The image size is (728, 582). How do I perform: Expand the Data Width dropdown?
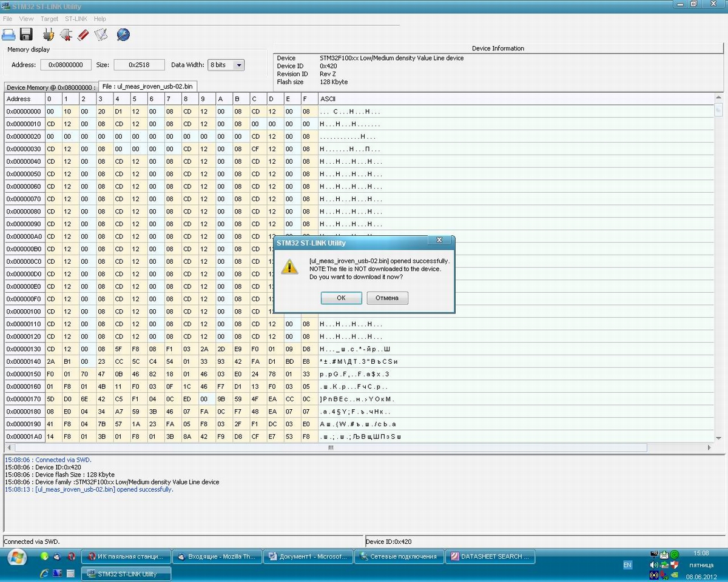pos(238,65)
